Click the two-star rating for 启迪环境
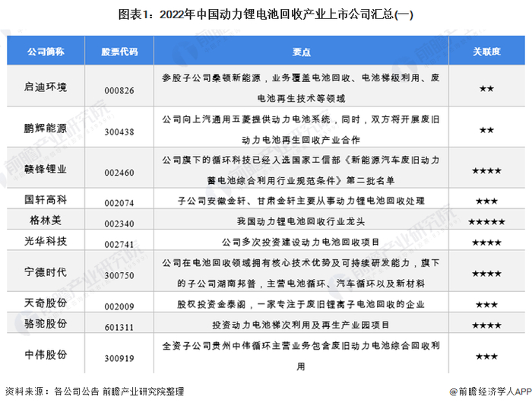Image resolution: width=532 pixels, height=406 pixels. [486, 89]
